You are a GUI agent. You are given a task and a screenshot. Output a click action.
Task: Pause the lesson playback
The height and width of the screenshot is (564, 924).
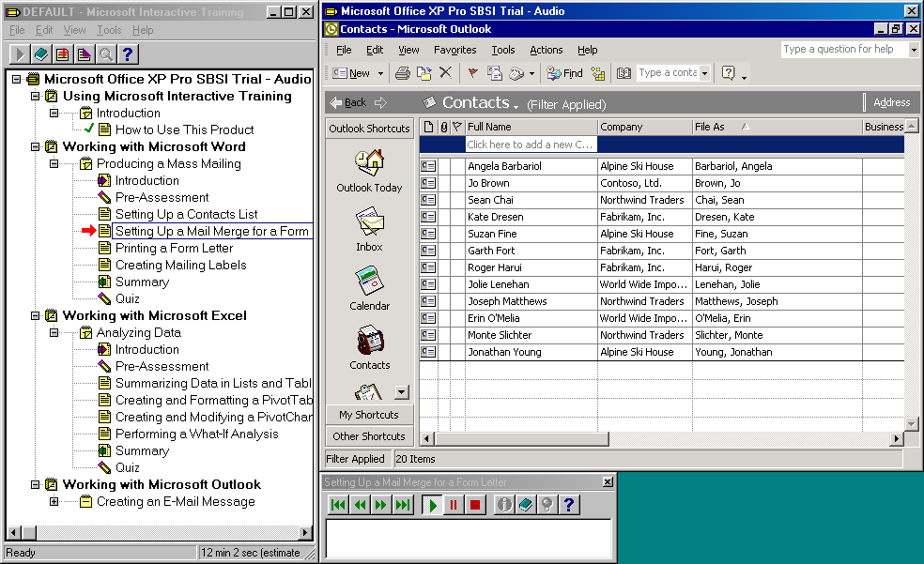pyautogui.click(x=454, y=505)
